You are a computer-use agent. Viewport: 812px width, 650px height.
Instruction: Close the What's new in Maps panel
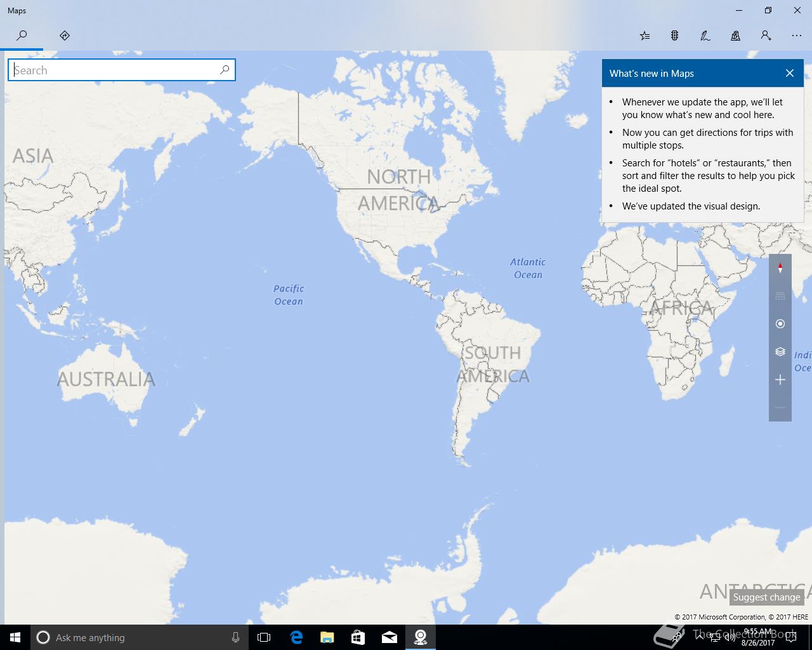790,73
